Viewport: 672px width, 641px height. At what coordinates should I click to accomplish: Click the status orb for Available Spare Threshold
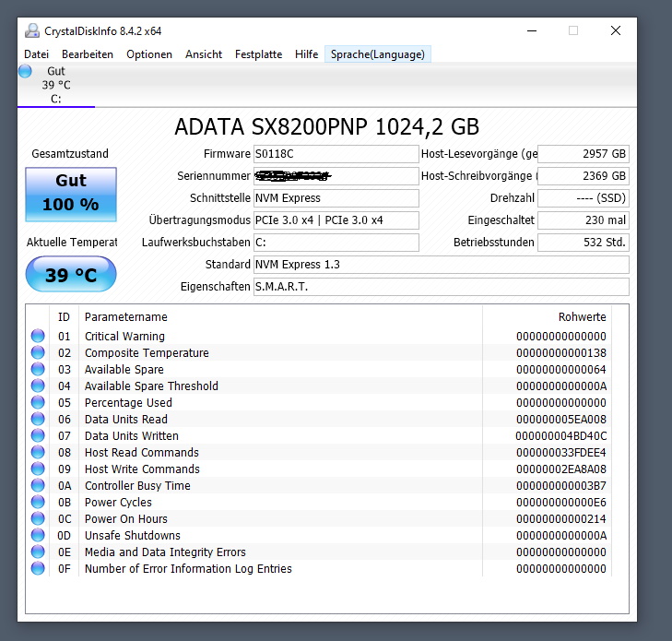(38, 386)
